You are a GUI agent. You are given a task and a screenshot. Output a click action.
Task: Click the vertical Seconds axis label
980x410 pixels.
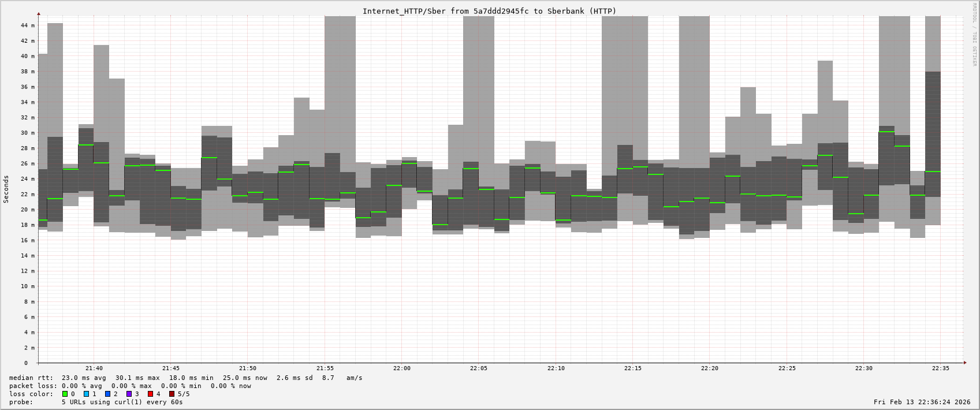[x=6, y=189]
